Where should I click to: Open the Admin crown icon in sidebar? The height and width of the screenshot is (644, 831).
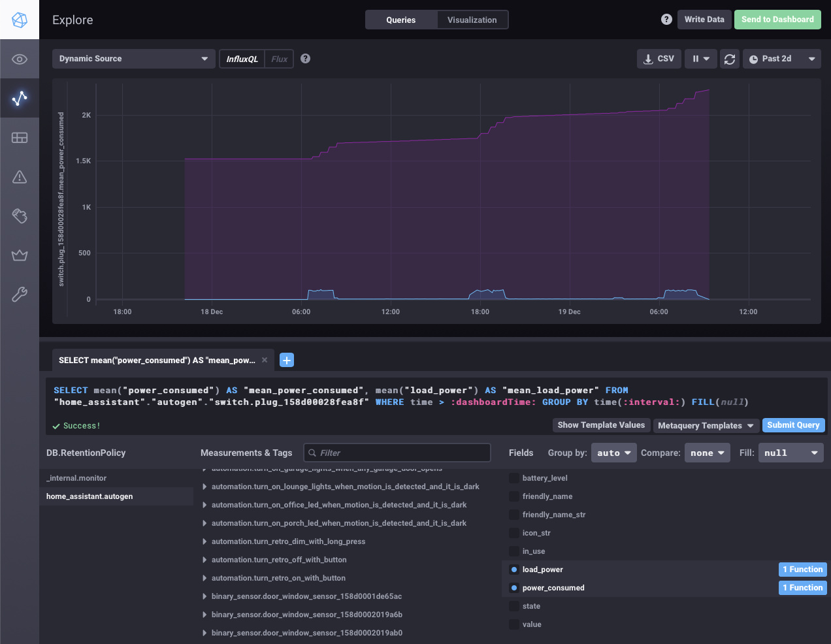click(x=20, y=255)
